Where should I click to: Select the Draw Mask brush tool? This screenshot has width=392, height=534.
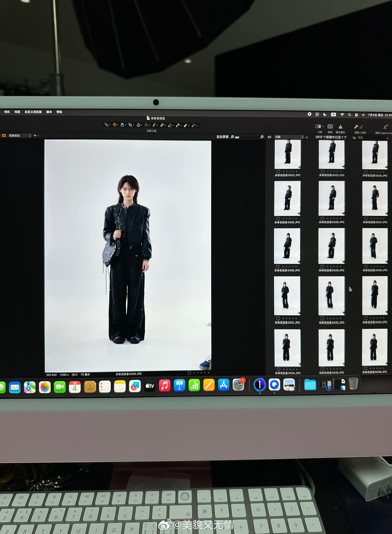[x=154, y=125]
